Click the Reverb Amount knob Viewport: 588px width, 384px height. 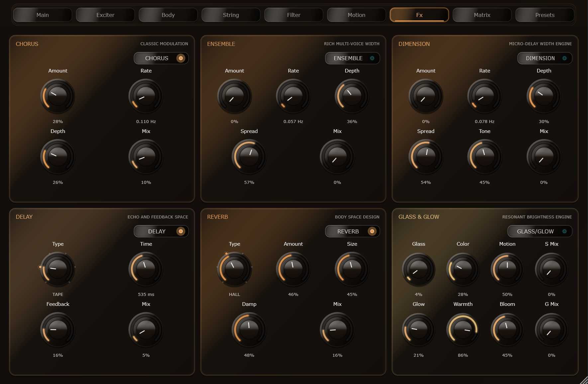293,269
